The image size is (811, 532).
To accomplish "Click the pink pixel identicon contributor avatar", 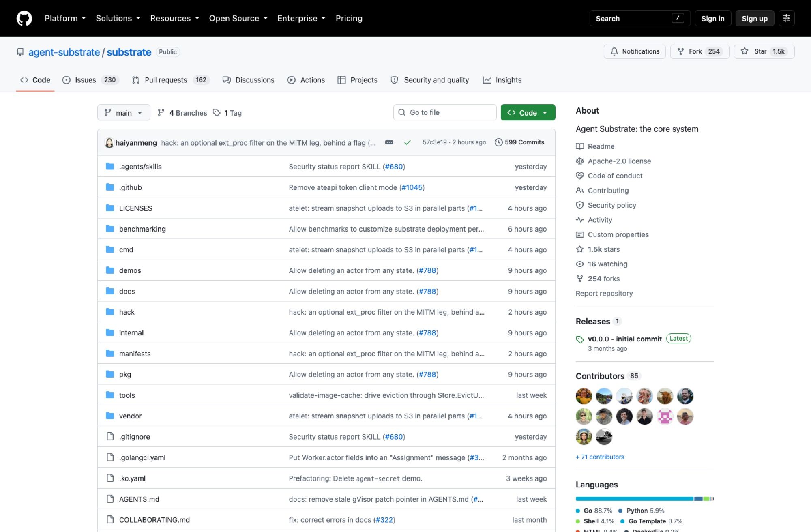I will (665, 416).
